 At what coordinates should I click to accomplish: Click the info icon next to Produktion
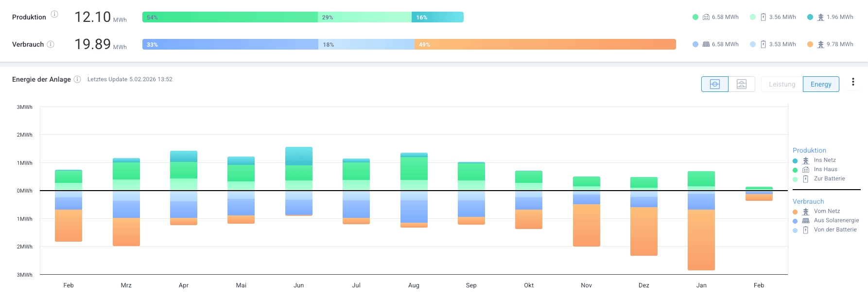(54, 14)
